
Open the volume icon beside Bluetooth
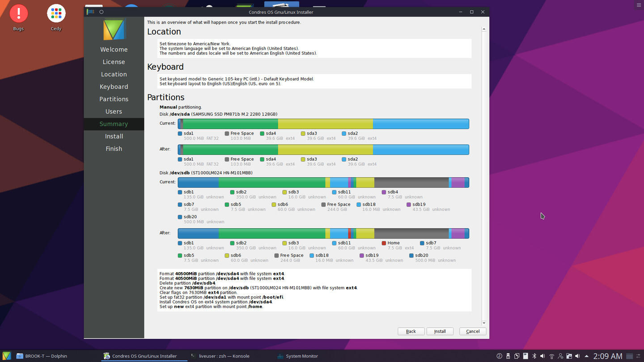click(542, 356)
